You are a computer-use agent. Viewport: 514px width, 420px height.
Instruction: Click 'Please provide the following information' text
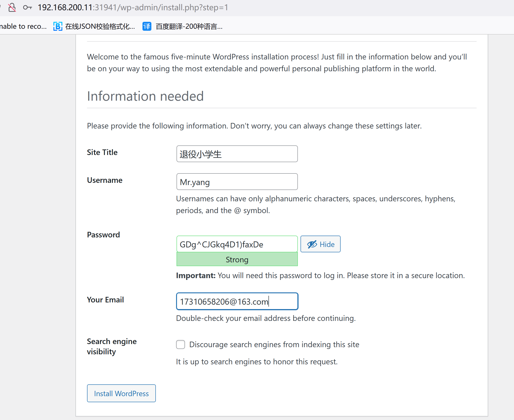[254, 126]
